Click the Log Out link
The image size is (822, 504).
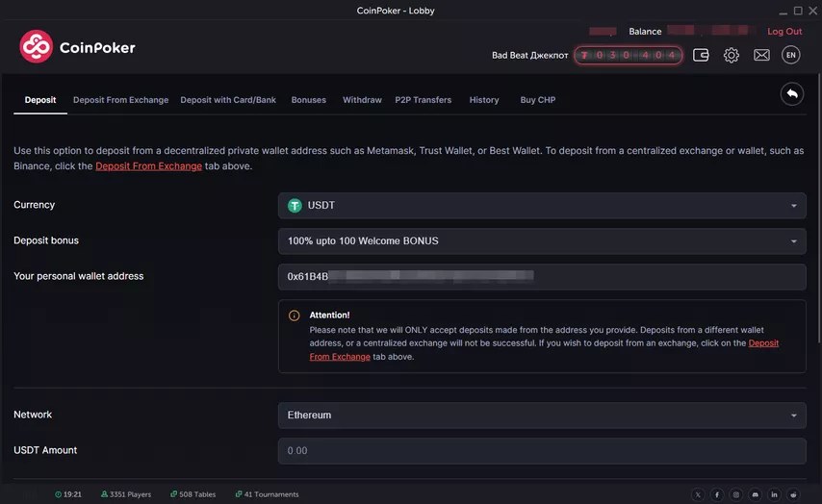click(x=784, y=32)
